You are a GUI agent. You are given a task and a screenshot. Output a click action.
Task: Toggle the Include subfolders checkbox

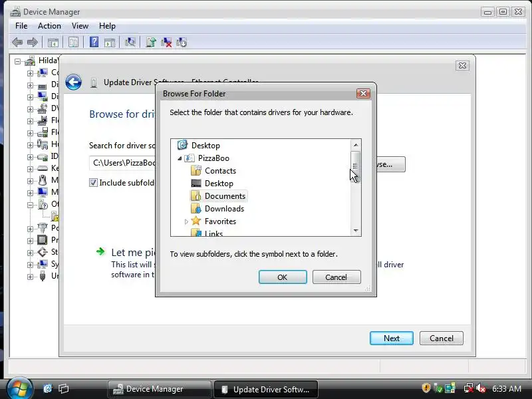pos(93,182)
